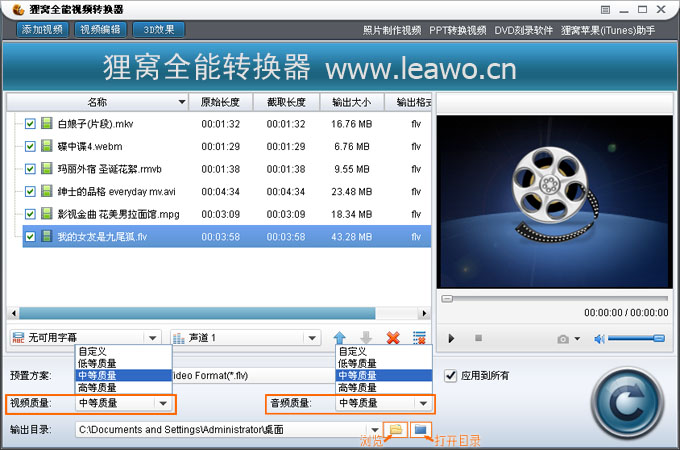The height and width of the screenshot is (450, 680).
Task: Open the output directory path dropdown
Action: pyautogui.click(x=375, y=430)
